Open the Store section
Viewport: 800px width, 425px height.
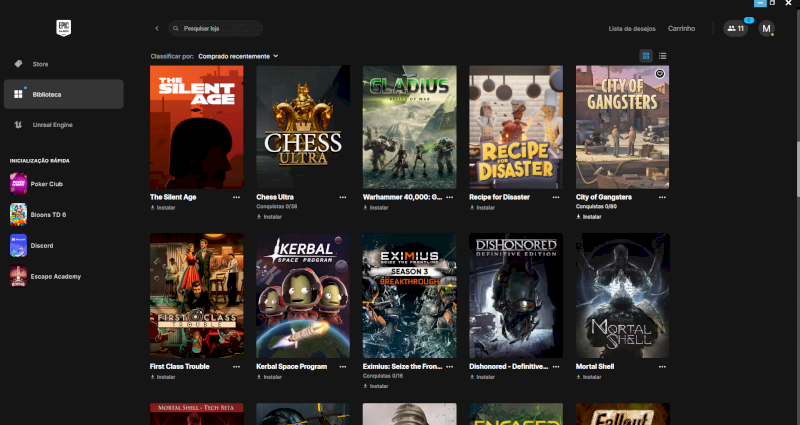[63, 64]
